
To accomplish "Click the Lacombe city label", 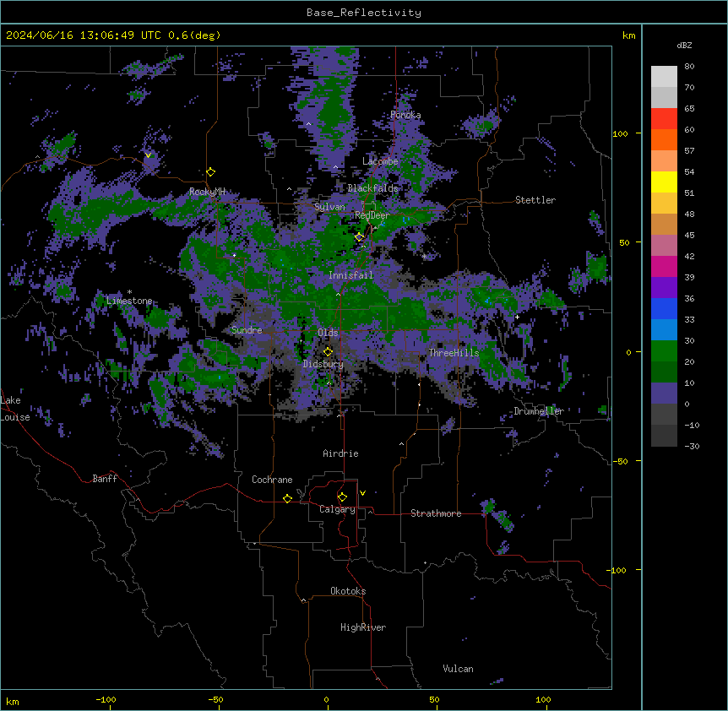I will click(x=380, y=161).
